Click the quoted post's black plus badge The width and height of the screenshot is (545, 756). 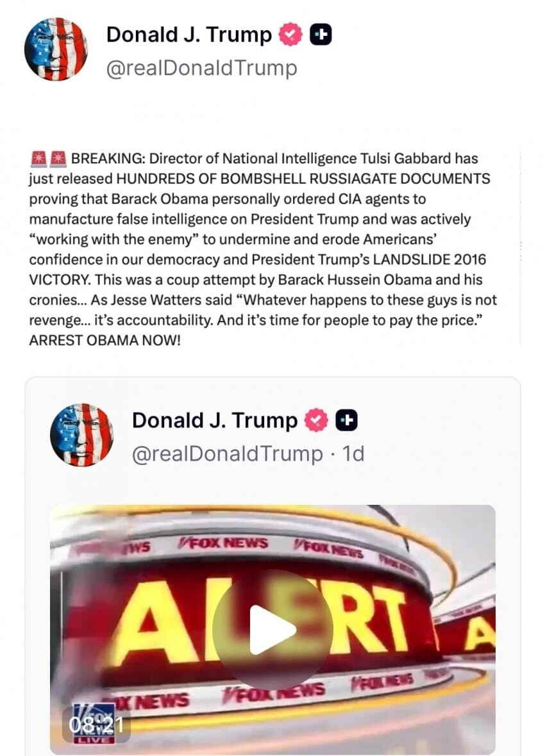pos(347,420)
